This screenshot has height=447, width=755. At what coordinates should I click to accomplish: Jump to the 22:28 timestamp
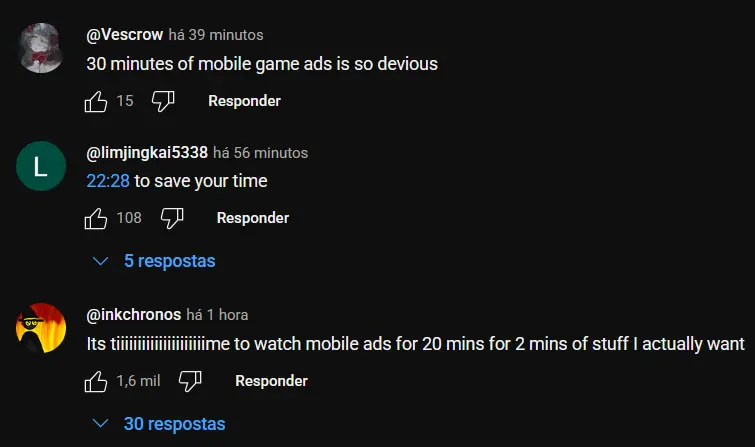click(x=108, y=181)
